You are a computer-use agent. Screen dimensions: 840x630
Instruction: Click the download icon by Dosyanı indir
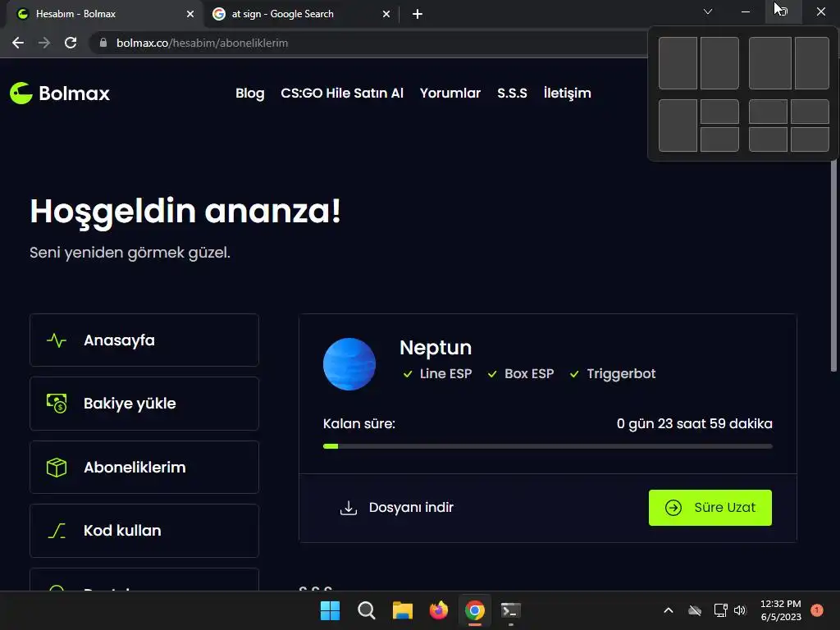348,507
